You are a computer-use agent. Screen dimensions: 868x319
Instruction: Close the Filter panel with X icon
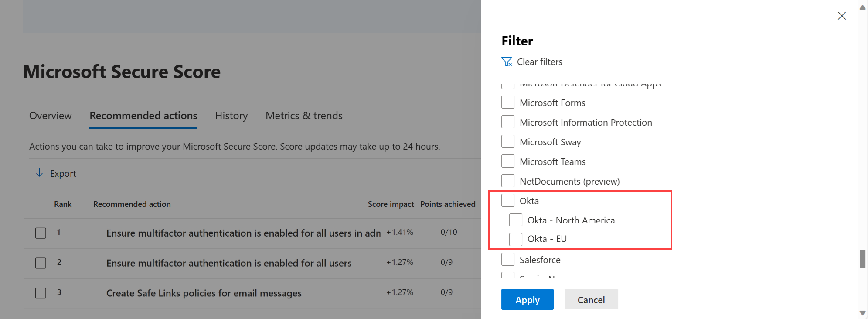point(841,16)
